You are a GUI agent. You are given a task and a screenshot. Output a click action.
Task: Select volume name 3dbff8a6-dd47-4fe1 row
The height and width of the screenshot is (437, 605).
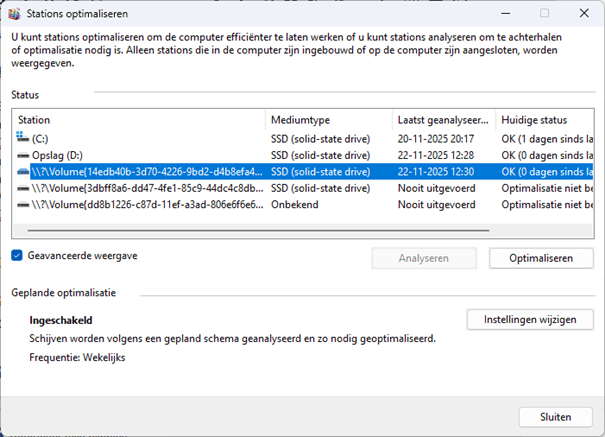click(x=147, y=188)
